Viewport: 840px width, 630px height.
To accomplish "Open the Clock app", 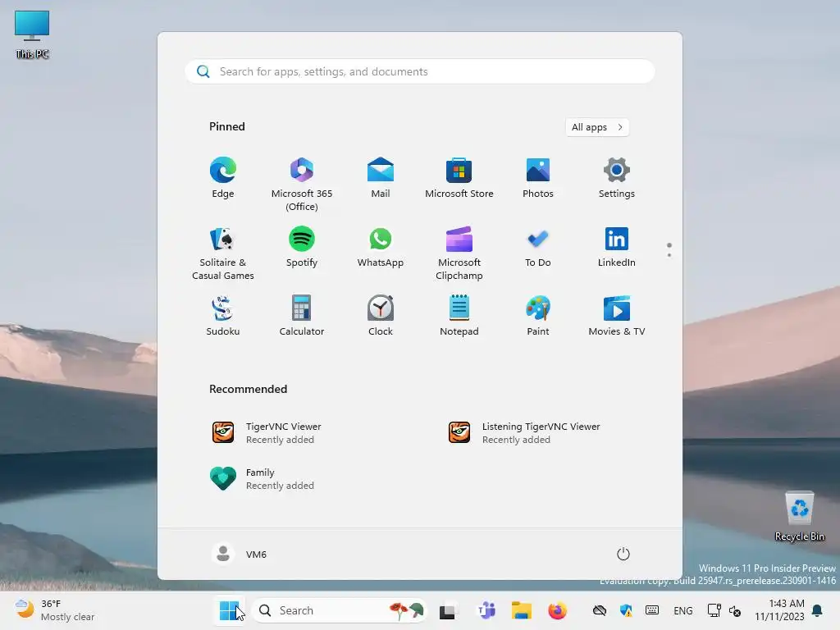I will pos(381,316).
